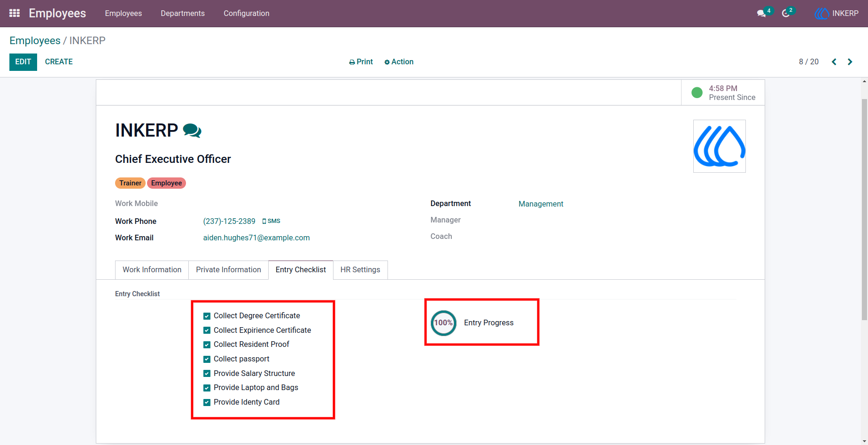
Task: Go to the previous employee record arrow
Action: pos(834,62)
